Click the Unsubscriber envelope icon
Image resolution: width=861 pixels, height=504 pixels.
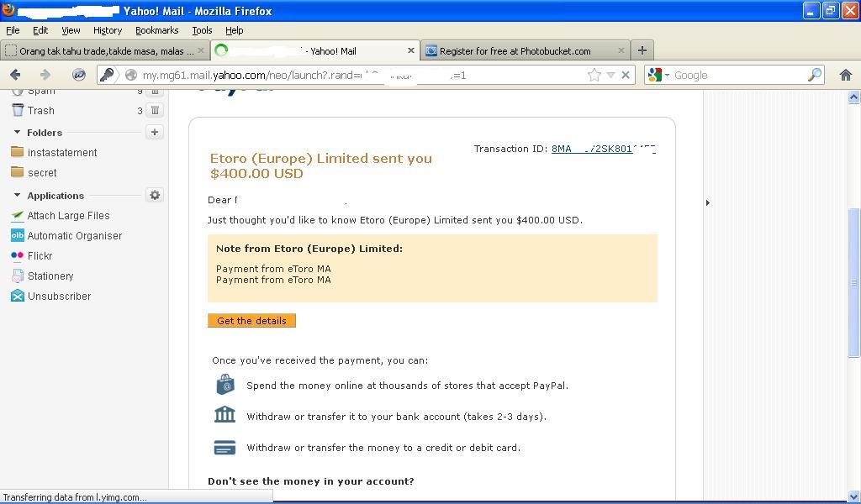(18, 297)
